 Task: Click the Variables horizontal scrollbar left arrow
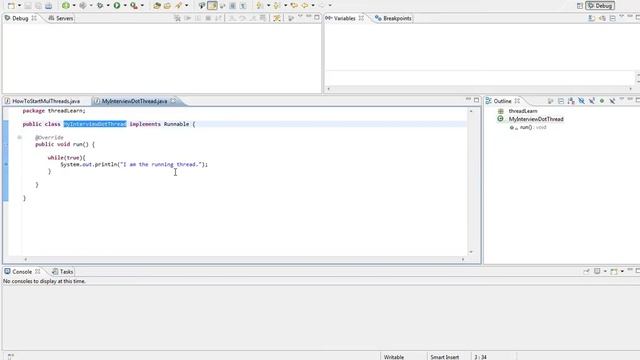click(x=329, y=89)
